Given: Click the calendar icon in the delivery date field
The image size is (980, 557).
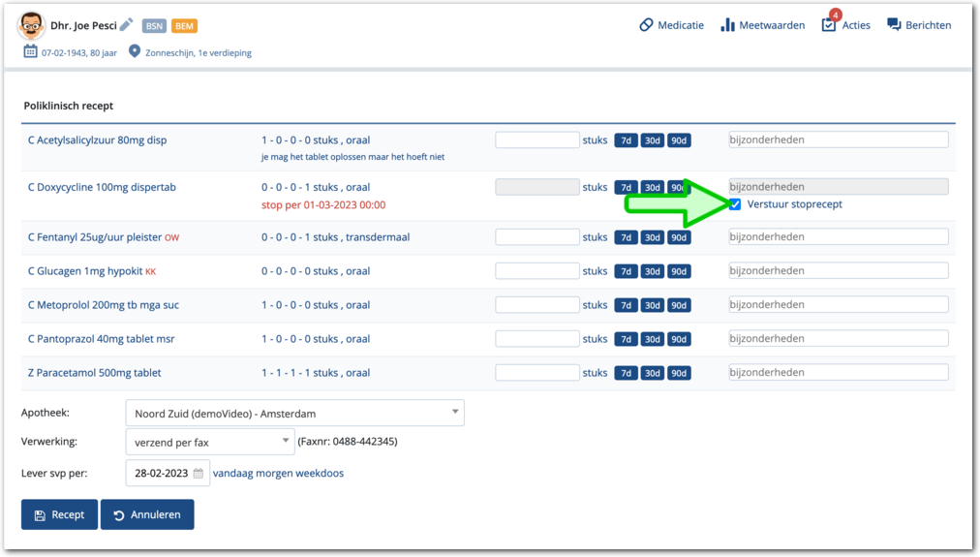Looking at the screenshot, I should click(199, 474).
